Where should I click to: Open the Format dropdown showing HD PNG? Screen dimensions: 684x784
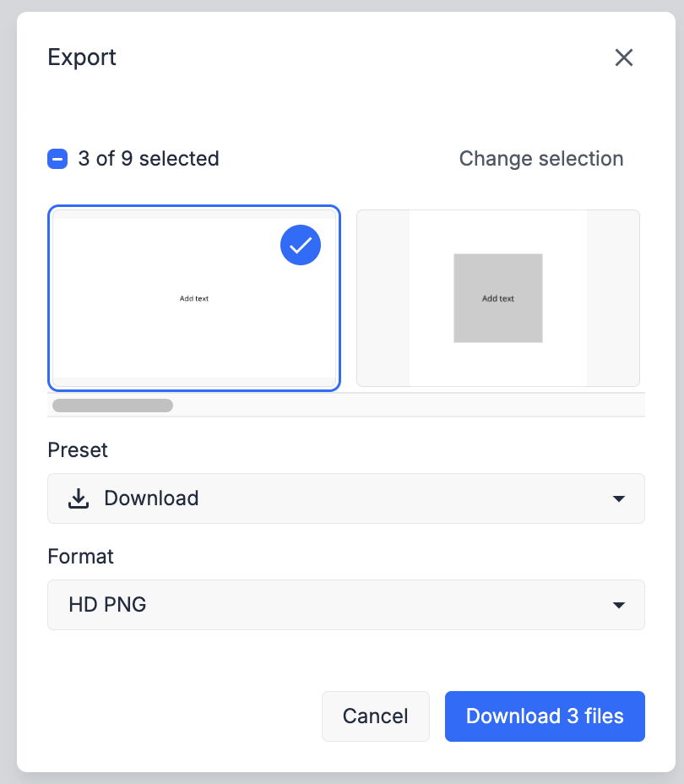(345, 605)
